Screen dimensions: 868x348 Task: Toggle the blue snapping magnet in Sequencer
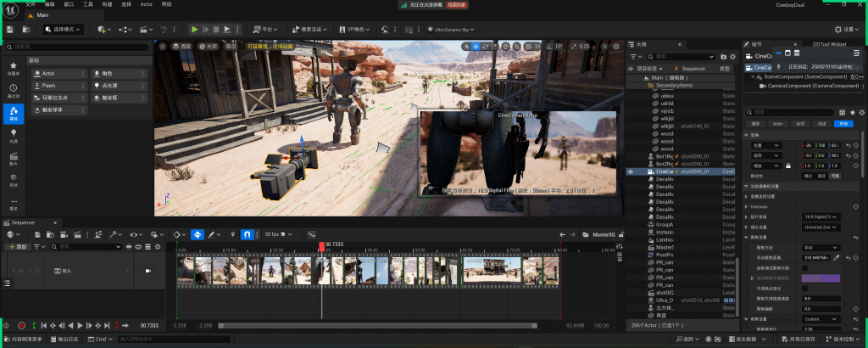tap(247, 234)
